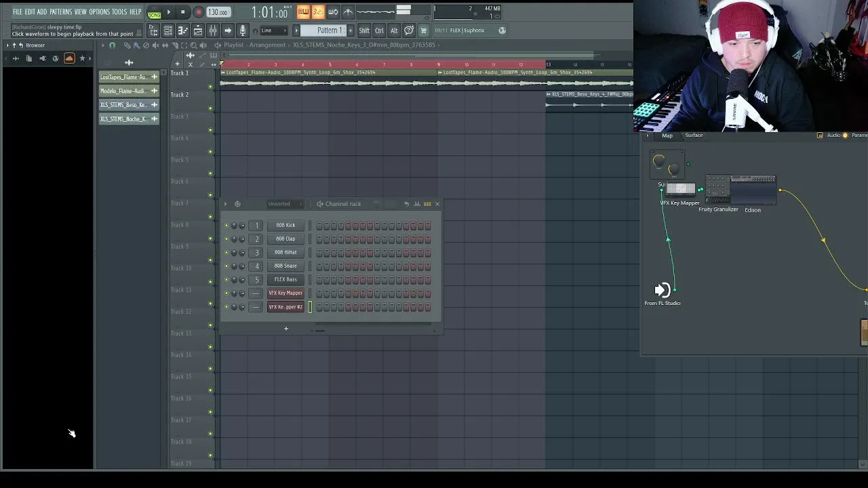Select the XLS_STEMS_Beso_Ke clip in picker
868x488 pixels.
pos(128,105)
